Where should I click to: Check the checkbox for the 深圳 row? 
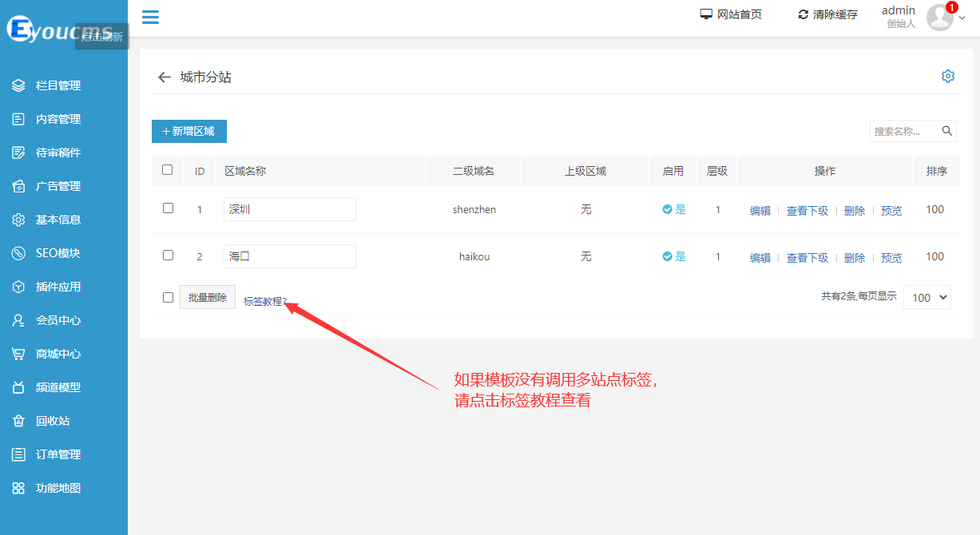pos(168,208)
